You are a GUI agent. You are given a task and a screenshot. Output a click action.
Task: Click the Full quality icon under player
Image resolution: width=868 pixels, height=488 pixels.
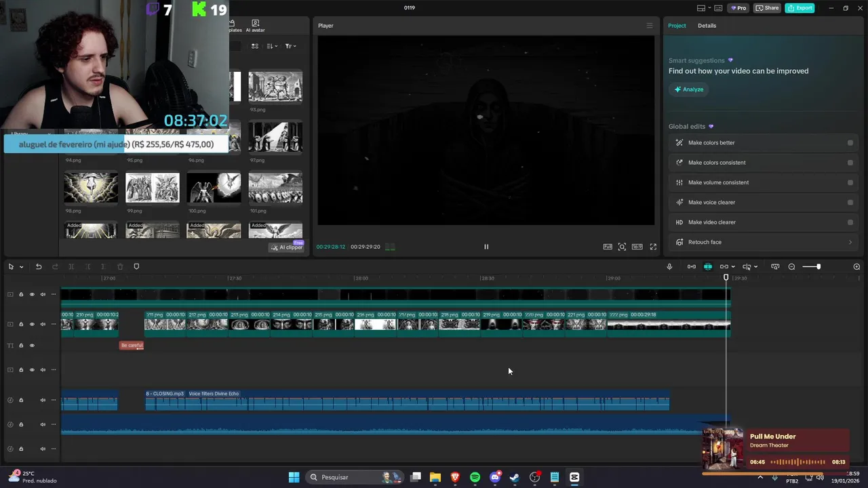click(x=608, y=247)
